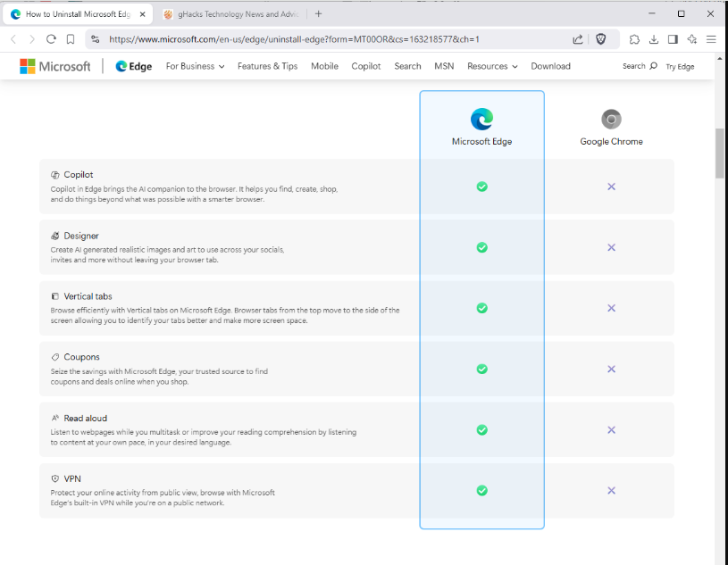
Task: Open site settings icon in address bar
Action: 96,39
